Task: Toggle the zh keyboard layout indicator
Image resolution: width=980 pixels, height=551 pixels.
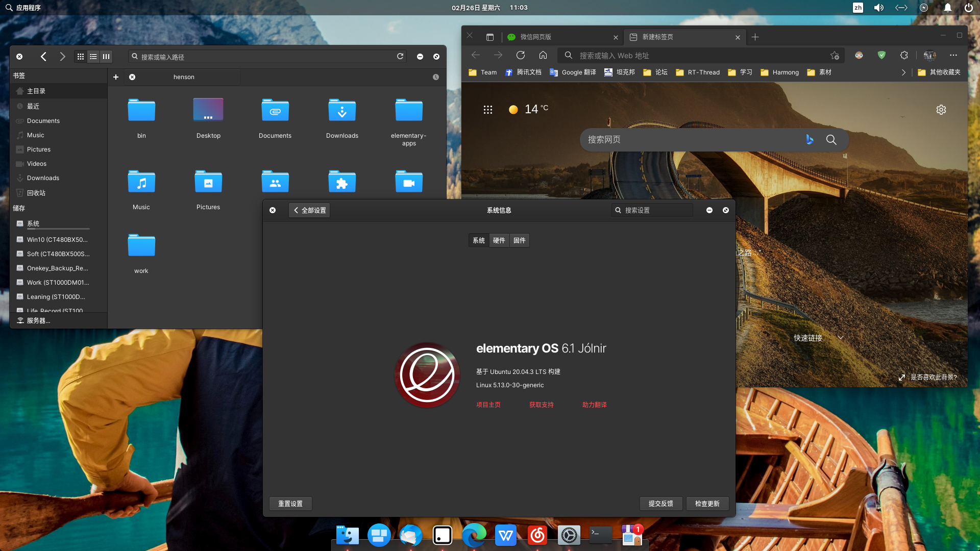Action: coord(858,8)
